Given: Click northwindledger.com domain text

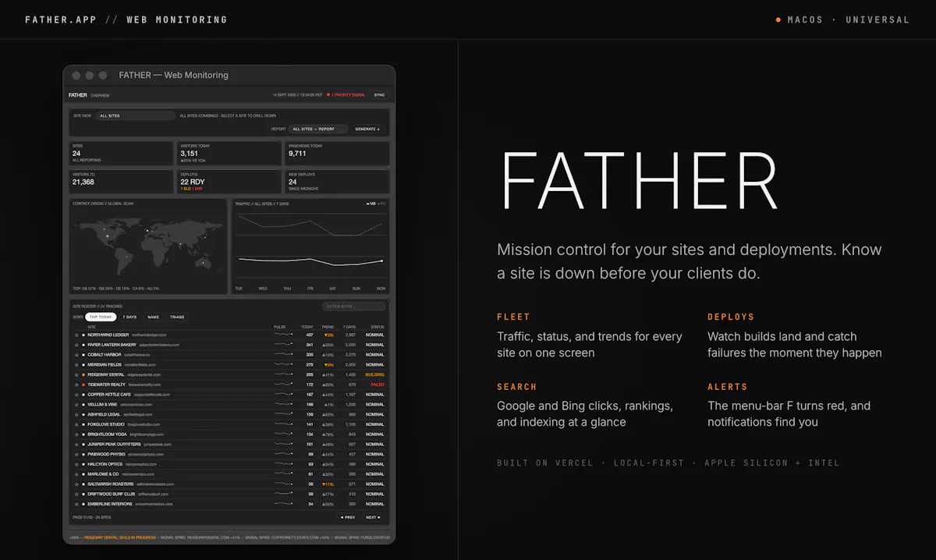Looking at the screenshot, I should 149,335.
